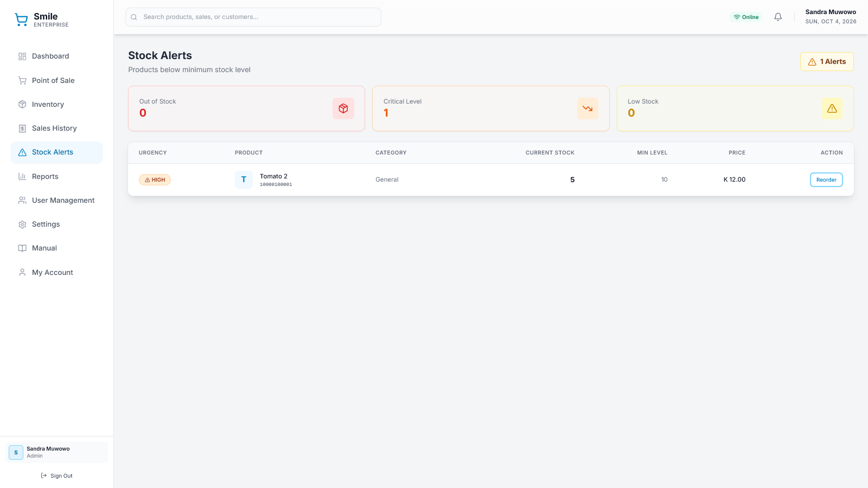The width and height of the screenshot is (868, 488).
Task: Click the search magnifier icon
Action: (134, 17)
